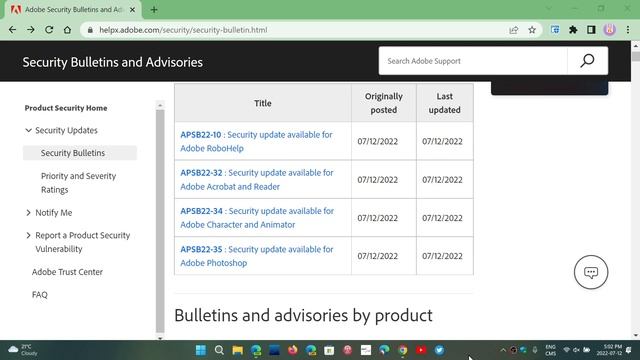Open the Windows Start menu
The image size is (640, 360).
tap(201, 350)
